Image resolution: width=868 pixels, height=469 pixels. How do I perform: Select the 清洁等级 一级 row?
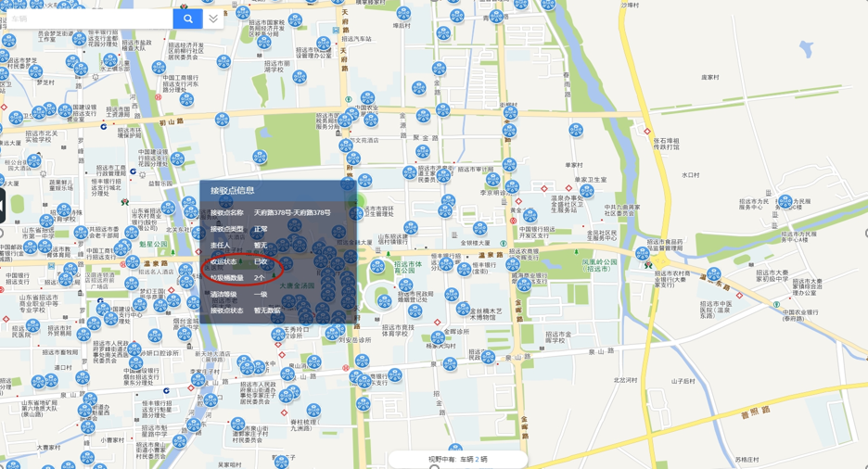pos(241,295)
